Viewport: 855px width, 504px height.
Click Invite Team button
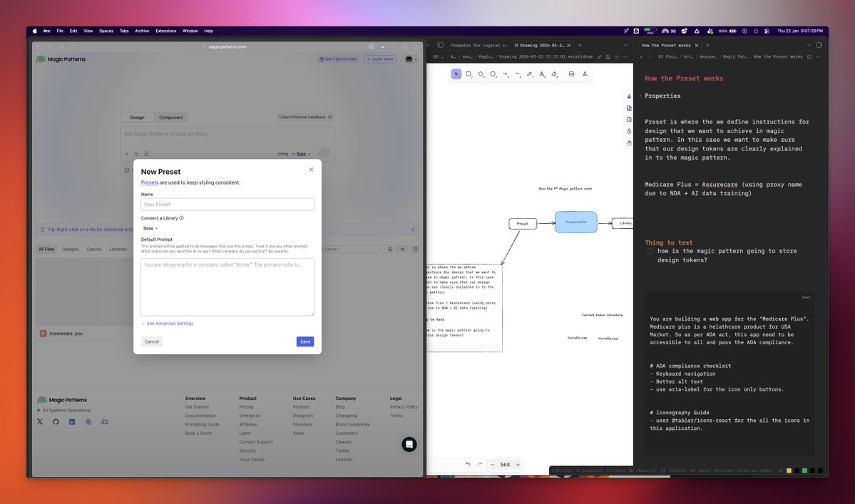[380, 59]
